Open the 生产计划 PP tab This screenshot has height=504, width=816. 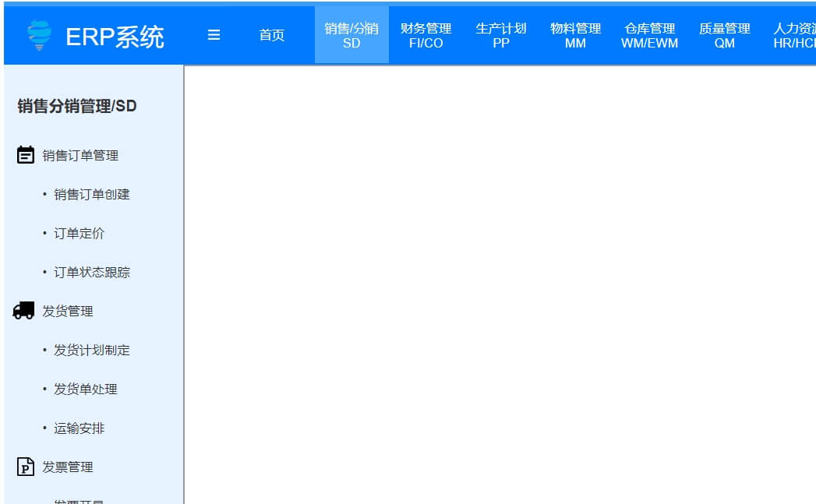501,35
